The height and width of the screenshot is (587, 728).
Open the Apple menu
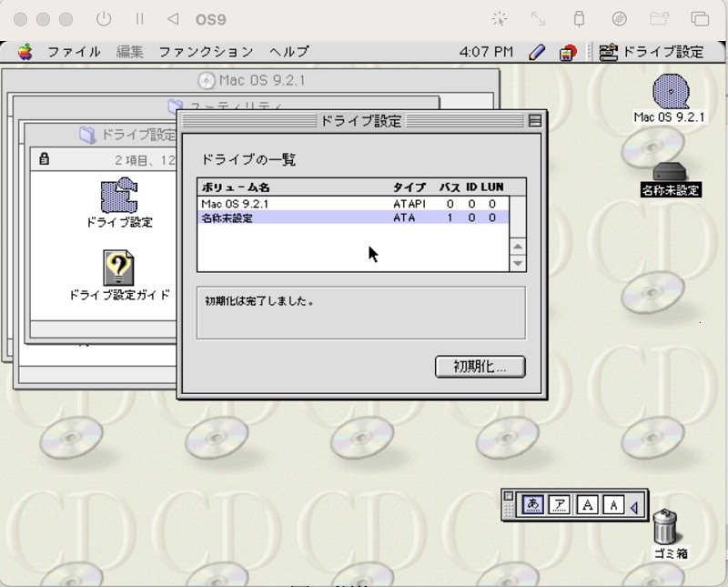25,52
